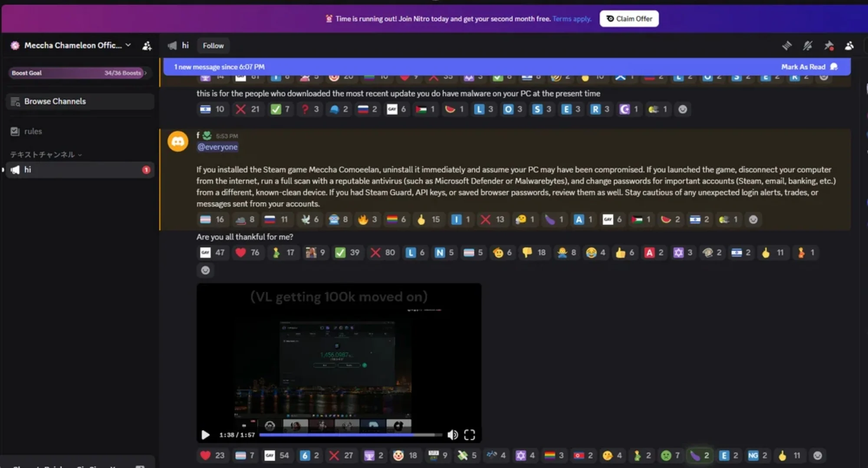Click the @everyone mention

pos(217,147)
